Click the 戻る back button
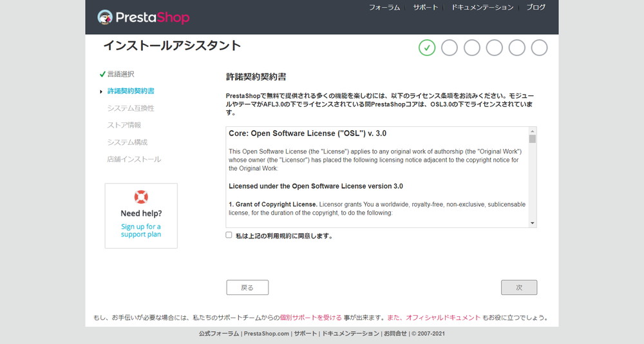Image resolution: width=644 pixels, height=344 pixels. point(247,288)
